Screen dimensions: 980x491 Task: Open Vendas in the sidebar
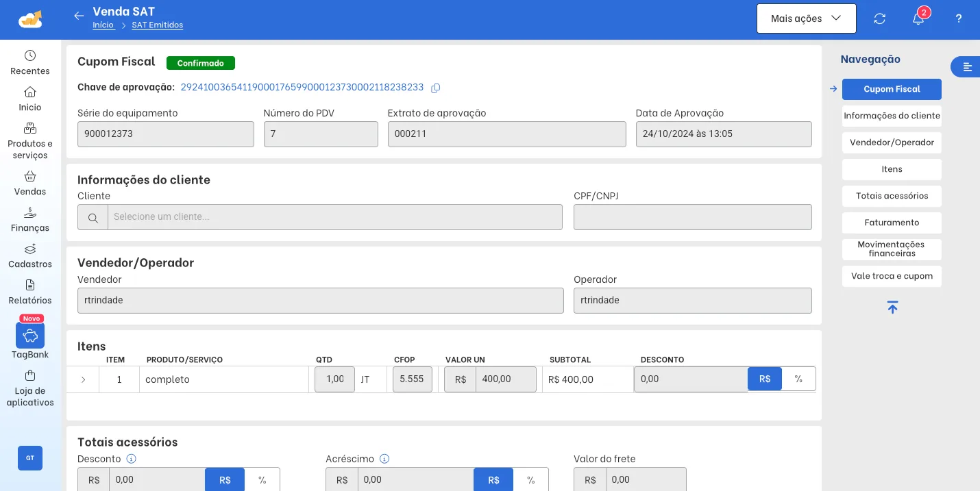click(x=30, y=183)
